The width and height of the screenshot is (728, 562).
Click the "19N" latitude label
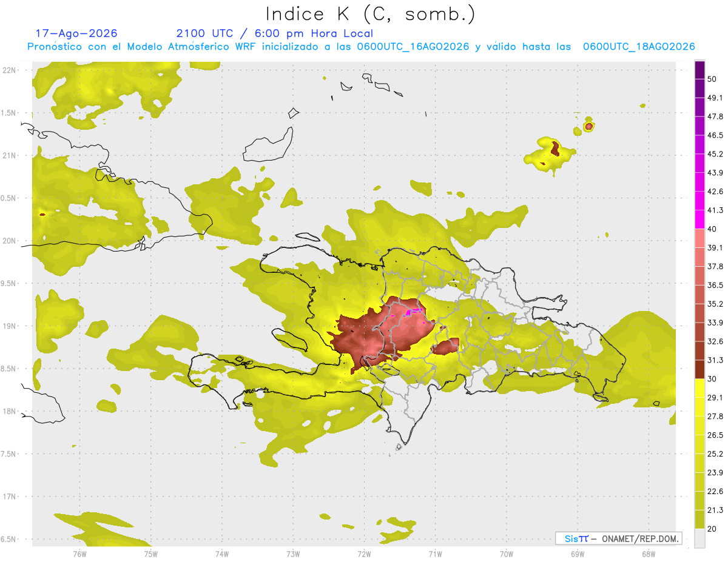coord(9,326)
